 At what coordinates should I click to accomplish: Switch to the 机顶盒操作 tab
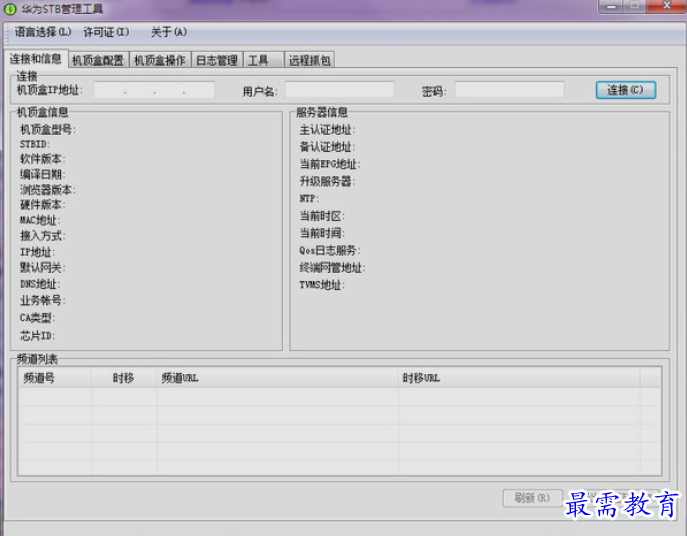pyautogui.click(x=160, y=60)
